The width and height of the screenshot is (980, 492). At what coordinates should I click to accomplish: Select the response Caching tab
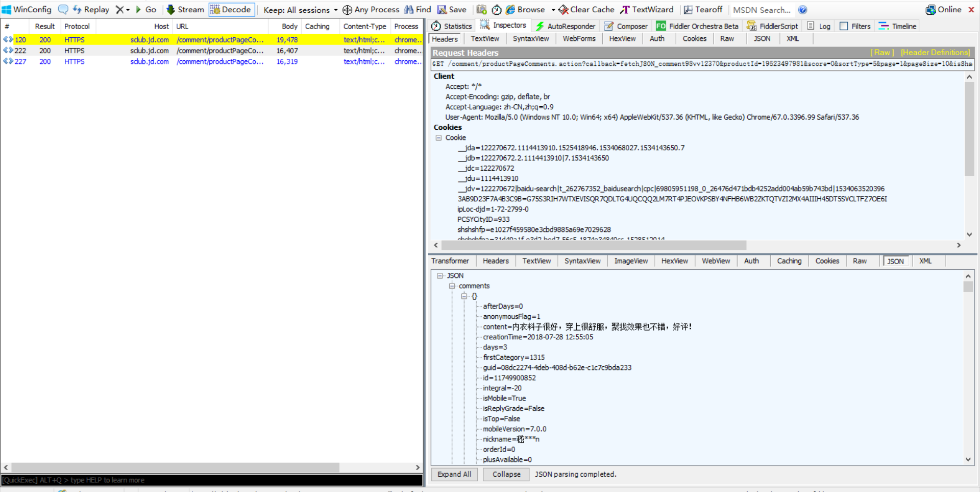[x=789, y=261]
